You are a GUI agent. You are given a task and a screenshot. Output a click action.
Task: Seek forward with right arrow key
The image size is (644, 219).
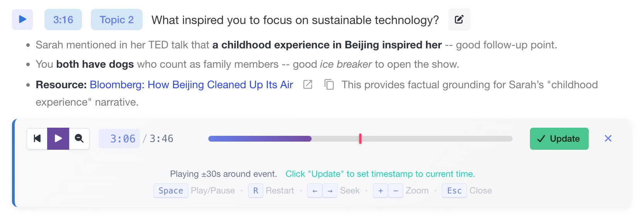[x=330, y=191]
